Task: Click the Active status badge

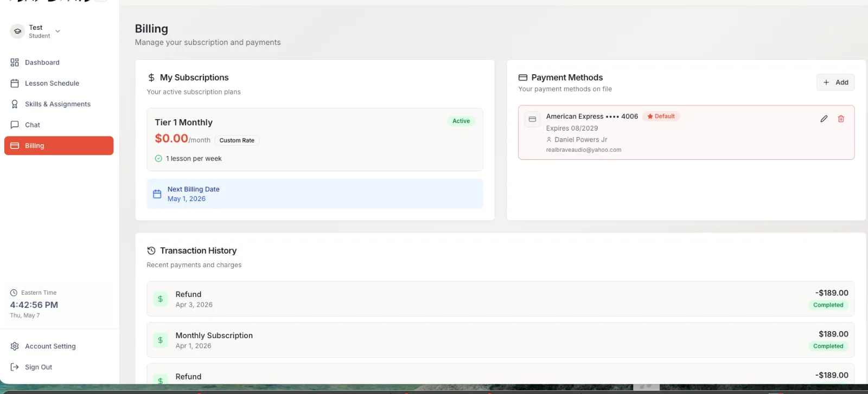Action: 461,121
